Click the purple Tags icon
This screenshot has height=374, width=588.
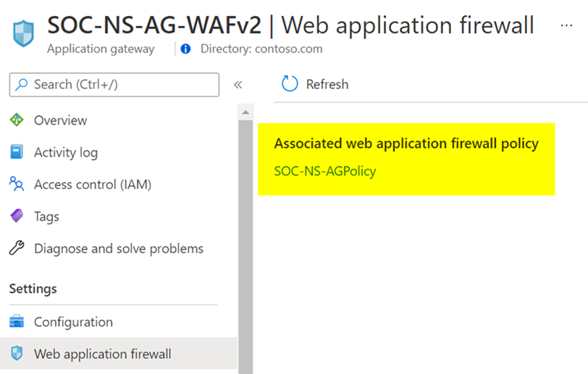coord(17,216)
